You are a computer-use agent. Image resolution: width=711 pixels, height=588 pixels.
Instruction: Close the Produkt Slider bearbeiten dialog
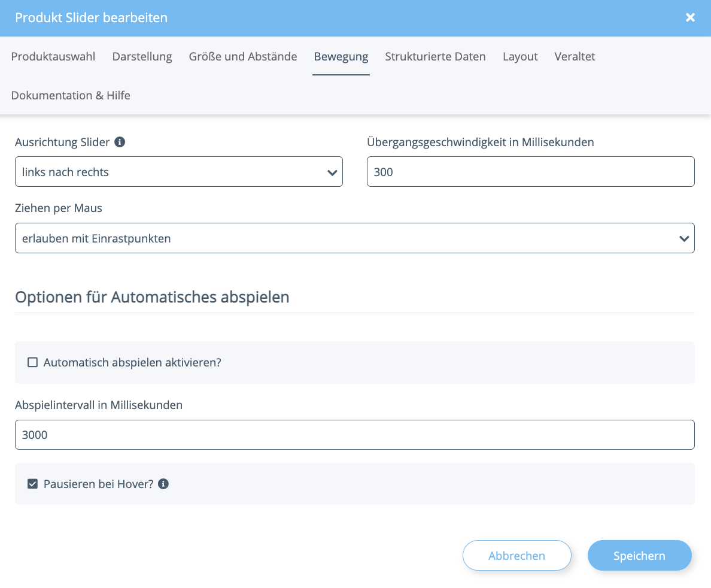[x=690, y=17]
